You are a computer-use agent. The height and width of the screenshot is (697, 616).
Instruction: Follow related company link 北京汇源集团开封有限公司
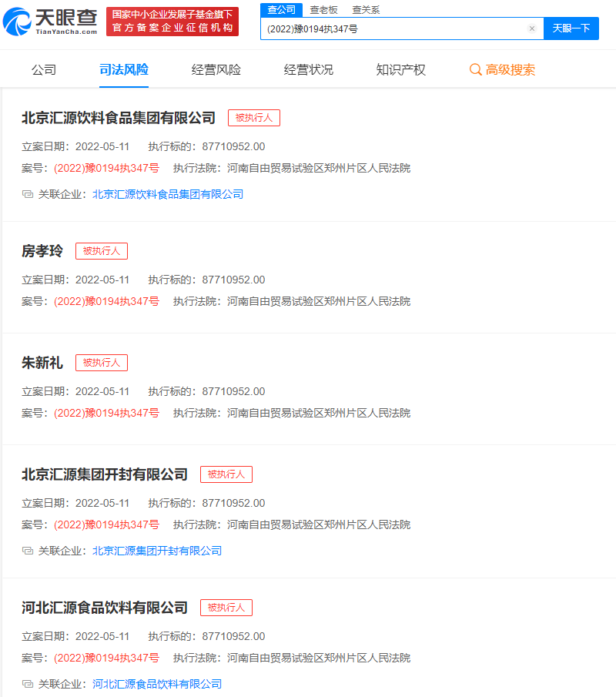click(x=157, y=551)
